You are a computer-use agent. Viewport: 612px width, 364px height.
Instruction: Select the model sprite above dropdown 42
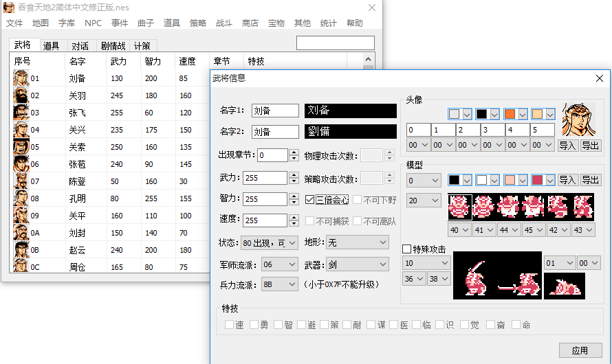[558, 207]
